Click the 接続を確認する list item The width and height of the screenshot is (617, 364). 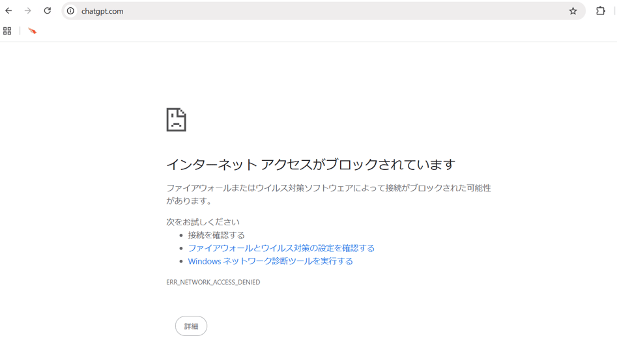click(216, 235)
